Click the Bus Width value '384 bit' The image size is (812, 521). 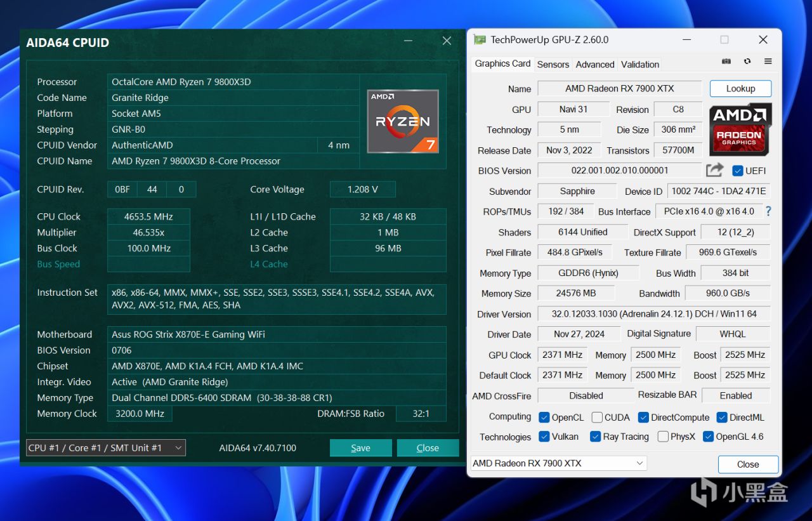coord(735,273)
